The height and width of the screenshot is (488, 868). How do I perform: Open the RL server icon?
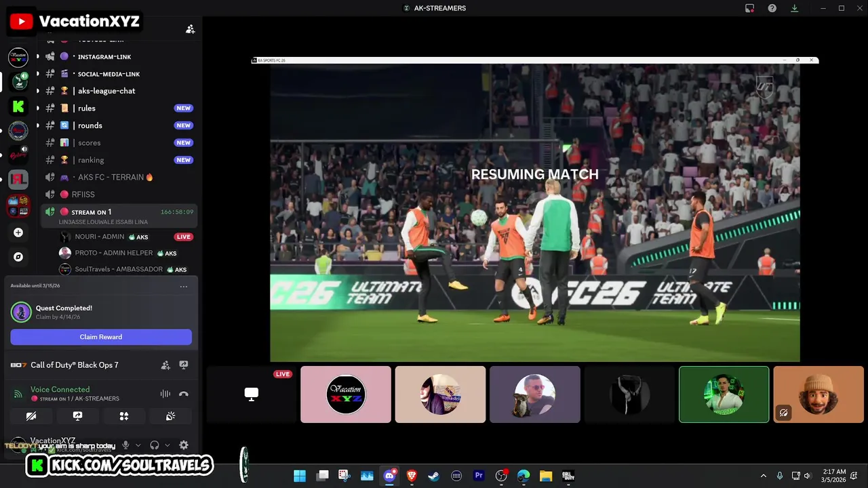(x=18, y=180)
